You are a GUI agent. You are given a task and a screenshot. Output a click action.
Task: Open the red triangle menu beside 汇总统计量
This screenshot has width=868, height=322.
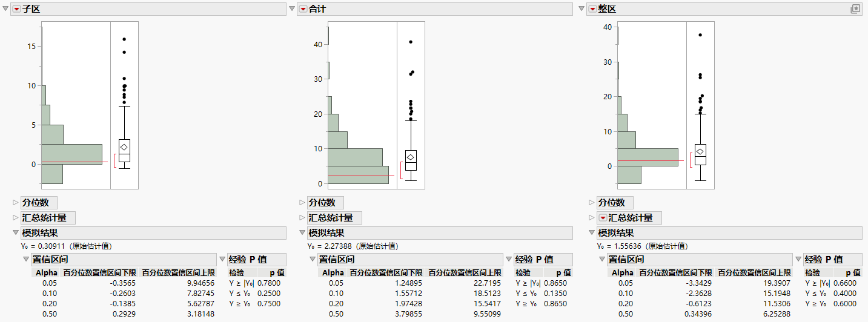point(603,218)
